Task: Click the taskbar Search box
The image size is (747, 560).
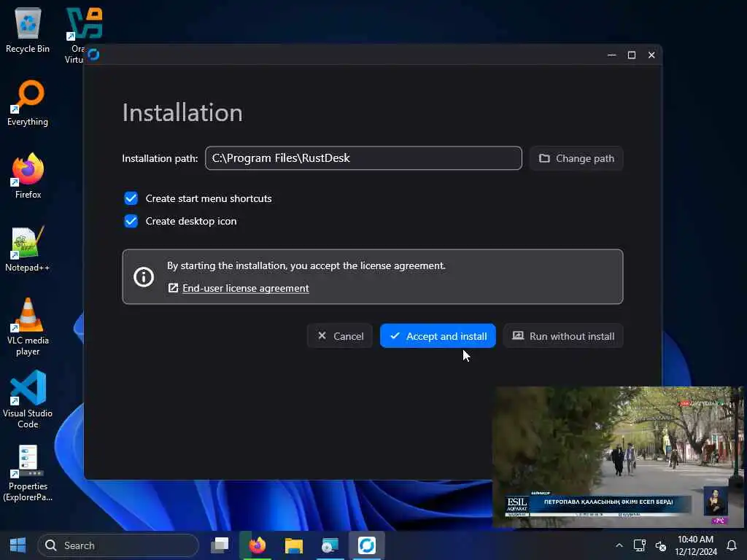Action: pos(118,545)
